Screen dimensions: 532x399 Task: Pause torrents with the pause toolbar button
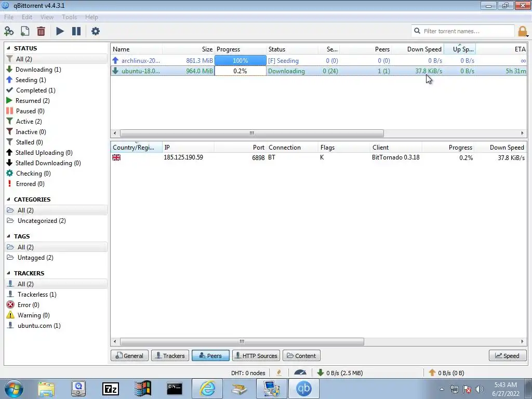pyautogui.click(x=76, y=31)
